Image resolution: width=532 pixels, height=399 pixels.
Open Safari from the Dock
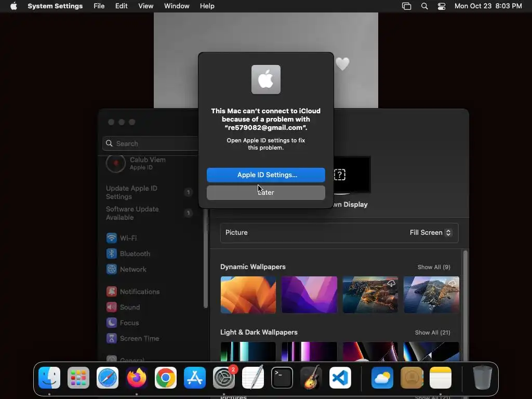point(108,378)
